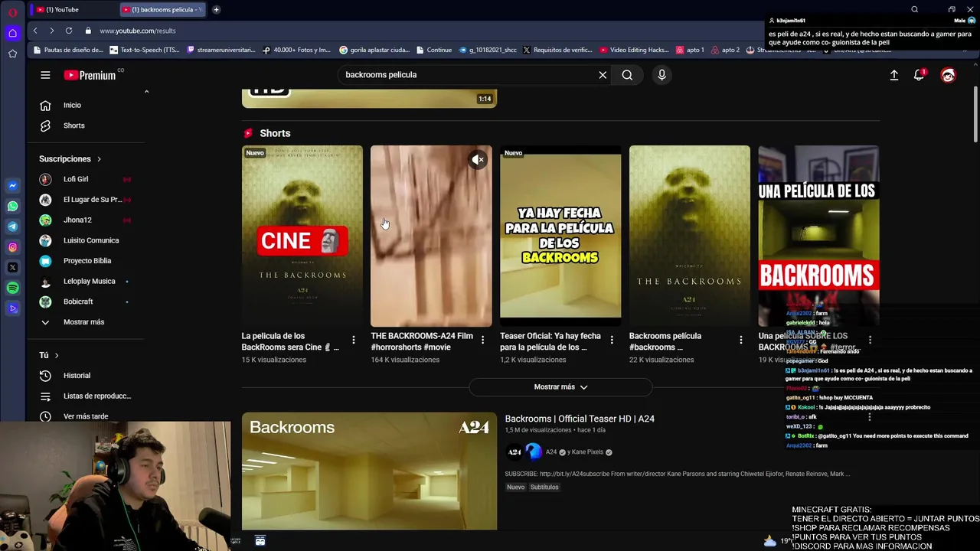Open the notifications bell
Screen dimensions: 980x551
pos(920,75)
